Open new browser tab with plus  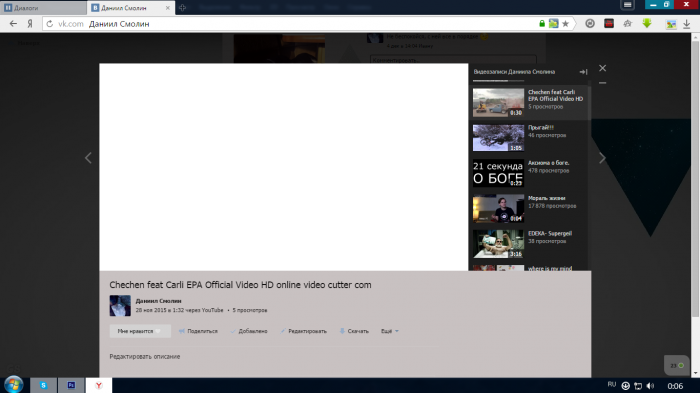click(x=183, y=8)
